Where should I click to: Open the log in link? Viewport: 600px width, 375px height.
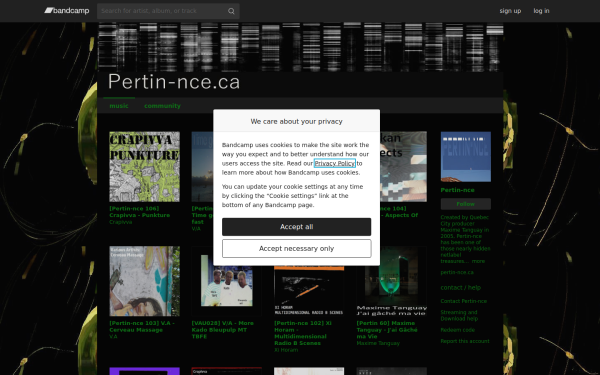click(x=541, y=11)
